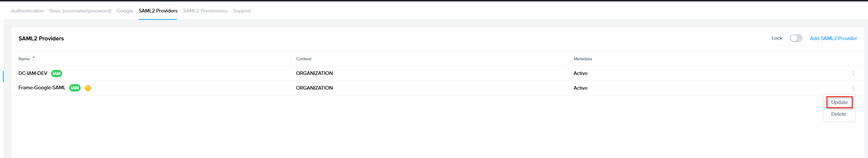The image size is (868, 158).
Task: Choose Update from the context menu
Action: point(839,103)
